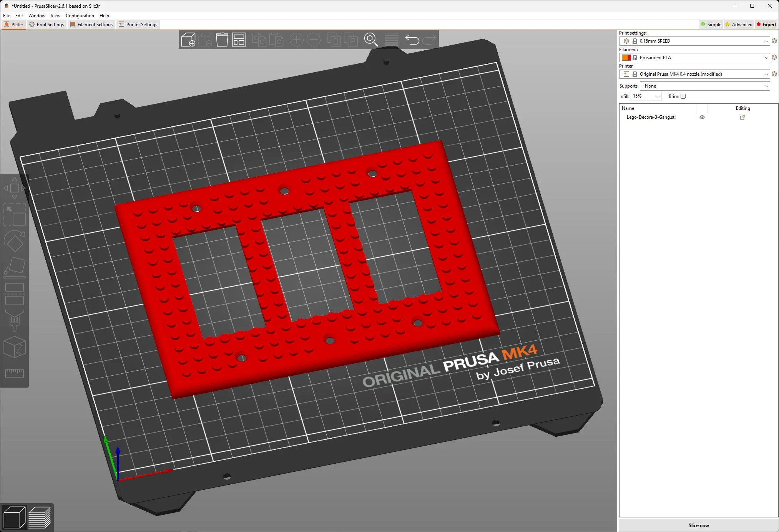Hide Lego-Decora-3-Gang.stl with eye icon
The height and width of the screenshot is (532, 779).
702,118
